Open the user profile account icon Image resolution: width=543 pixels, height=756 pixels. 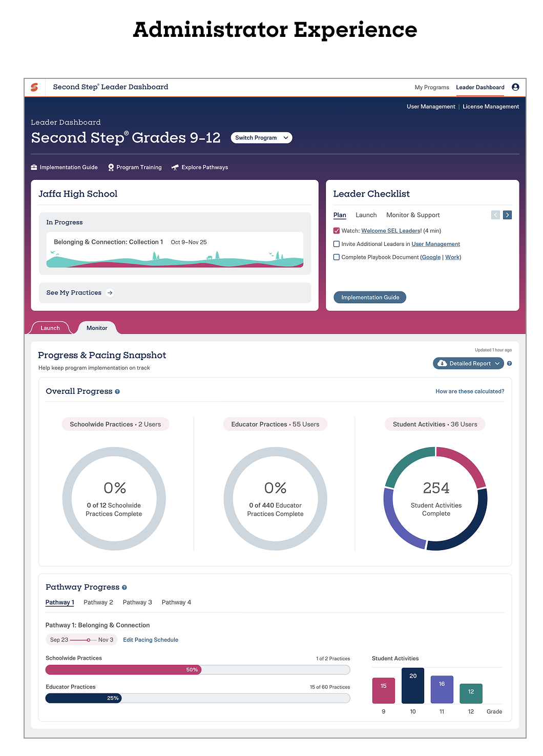click(x=515, y=87)
